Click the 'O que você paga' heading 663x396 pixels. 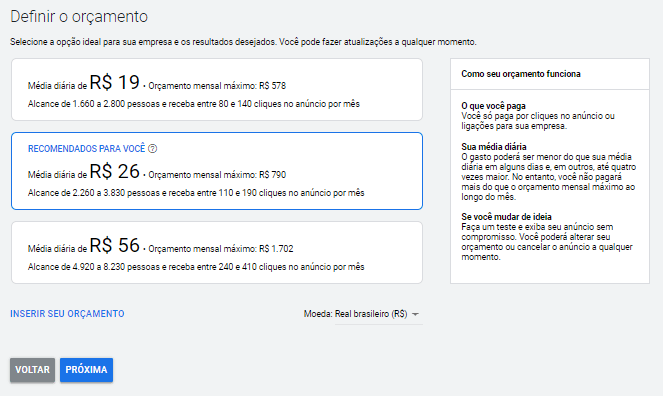493,106
